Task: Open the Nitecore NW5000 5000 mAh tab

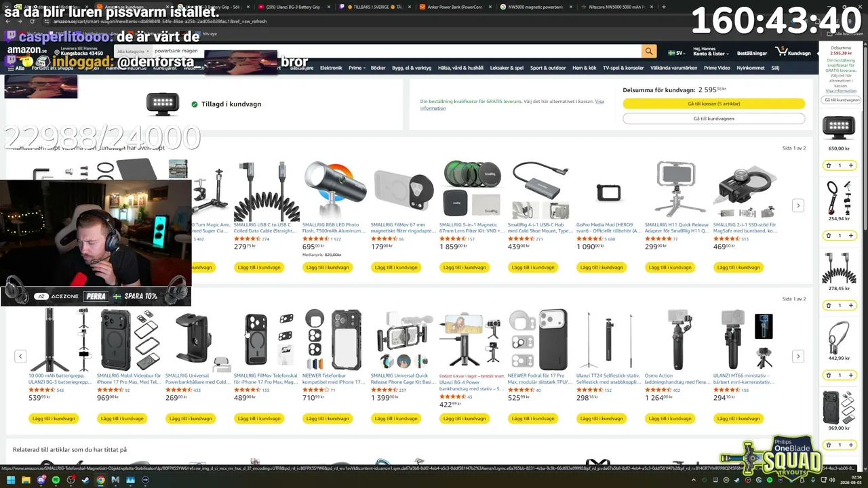Action: (x=617, y=7)
